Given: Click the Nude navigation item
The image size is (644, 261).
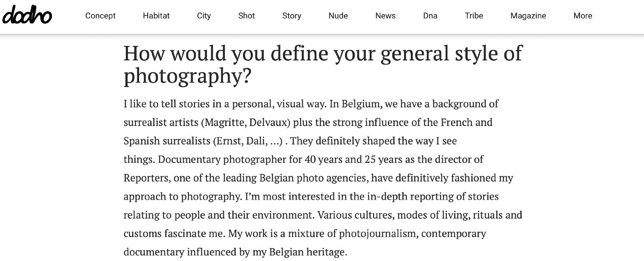Looking at the screenshot, I should pyautogui.click(x=338, y=16).
